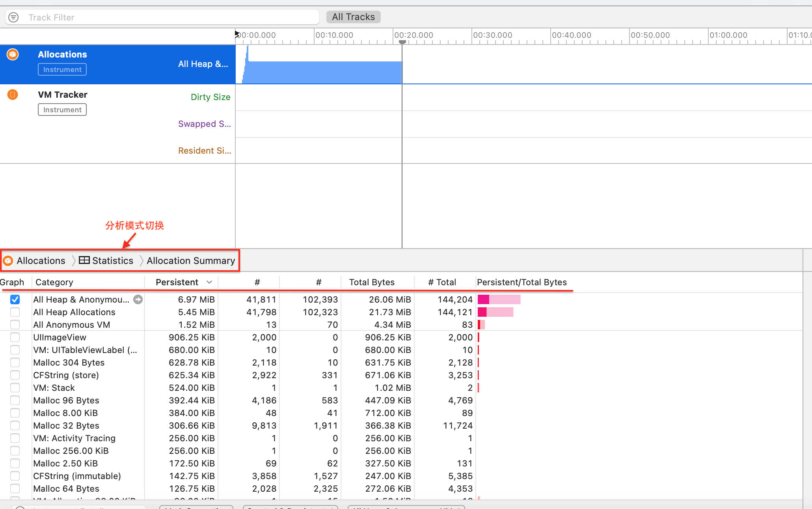Click the Allocations Instrument badge

click(x=62, y=70)
